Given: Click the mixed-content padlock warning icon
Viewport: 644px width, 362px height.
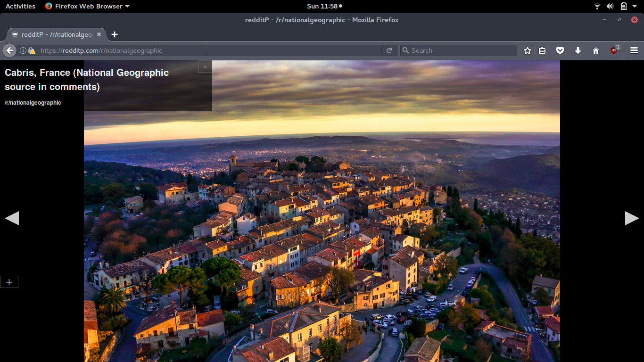Looking at the screenshot, I should pyautogui.click(x=32, y=50).
